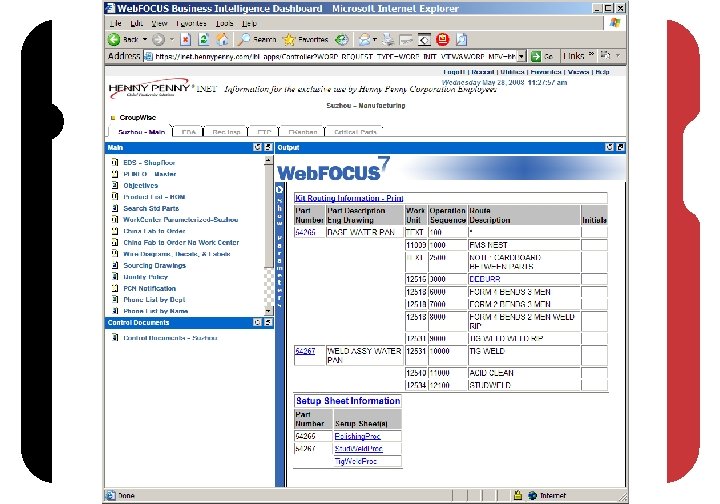Open the View menu

click(159, 23)
